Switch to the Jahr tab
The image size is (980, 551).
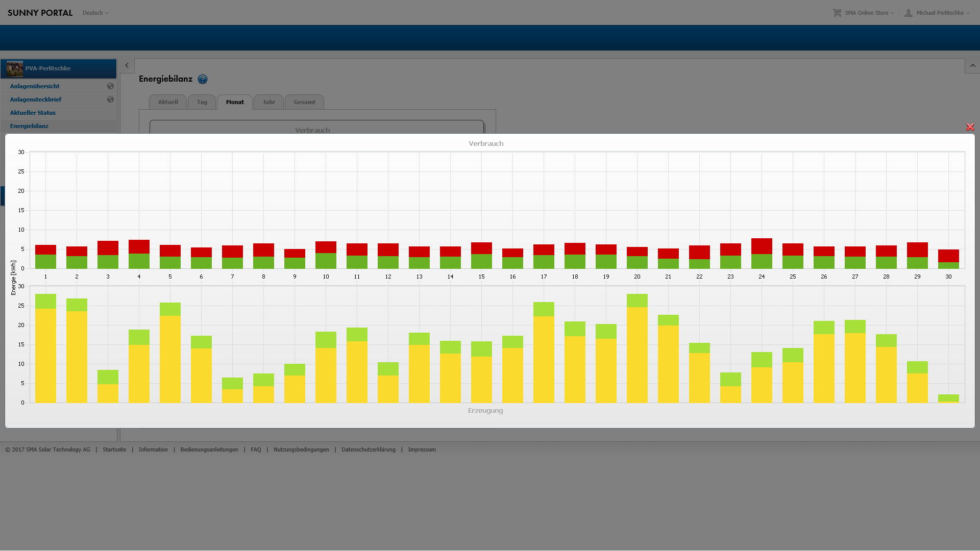[268, 102]
